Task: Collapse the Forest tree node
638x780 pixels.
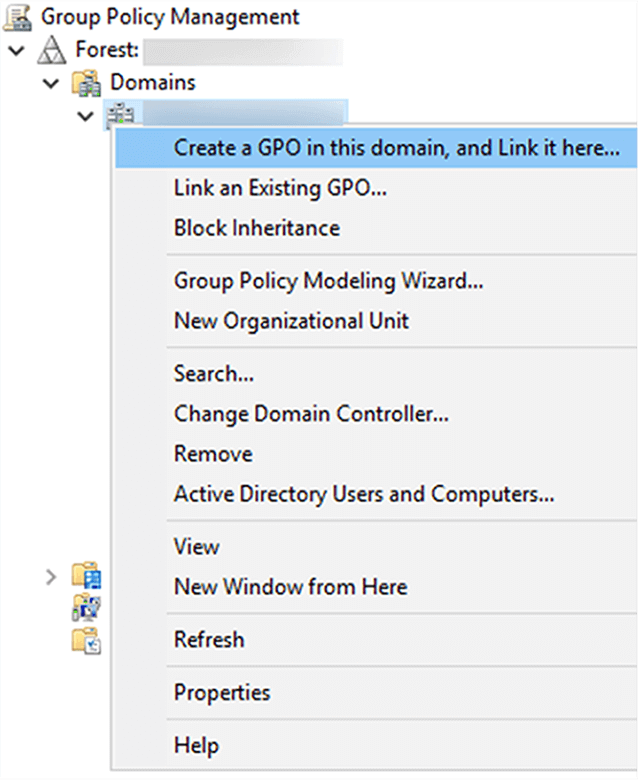Action: pyautogui.click(x=17, y=50)
